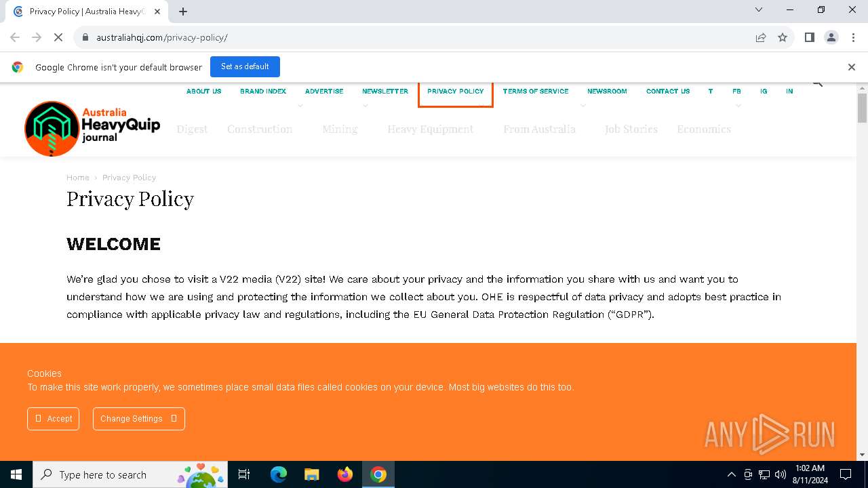The height and width of the screenshot is (488, 868).
Task: Open Terms of Service page
Action: (536, 91)
